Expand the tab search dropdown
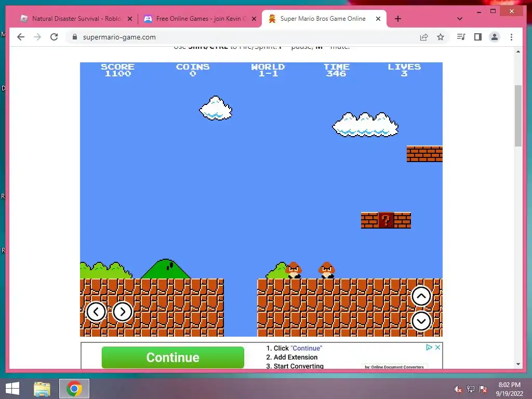 460,19
